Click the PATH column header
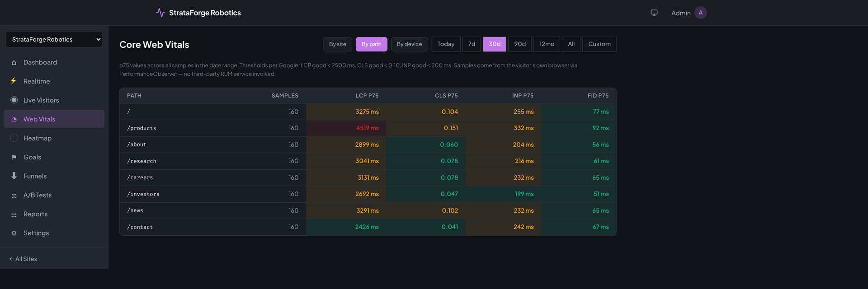The height and width of the screenshot is (289, 868). coord(134,96)
